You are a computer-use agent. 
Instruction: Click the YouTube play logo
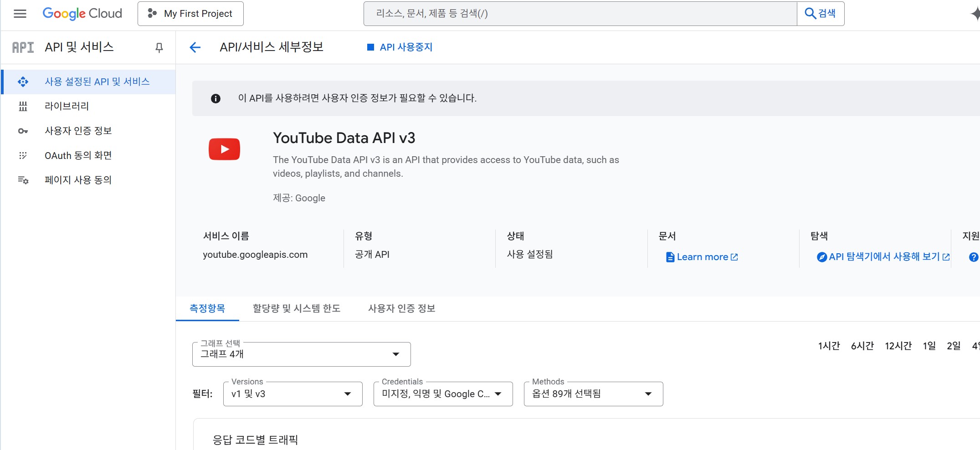(x=224, y=149)
